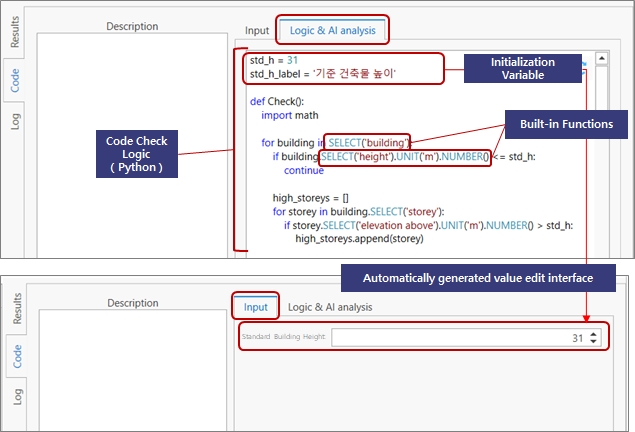Open the Results side tab in upper panel
Image resolution: width=635 pixels, height=432 pixels.
[15, 32]
